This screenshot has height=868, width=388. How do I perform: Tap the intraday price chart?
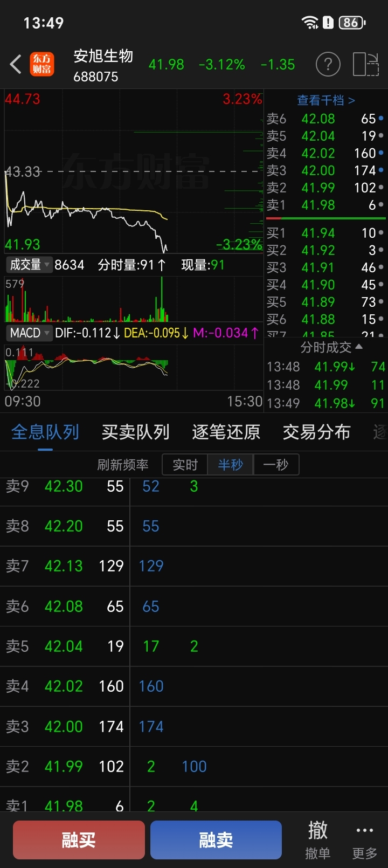point(134,171)
